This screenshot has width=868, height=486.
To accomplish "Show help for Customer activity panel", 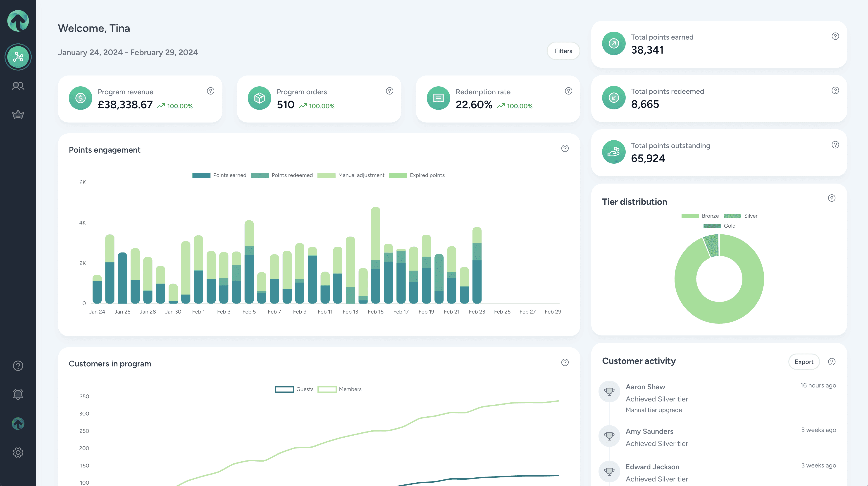I will click(832, 362).
